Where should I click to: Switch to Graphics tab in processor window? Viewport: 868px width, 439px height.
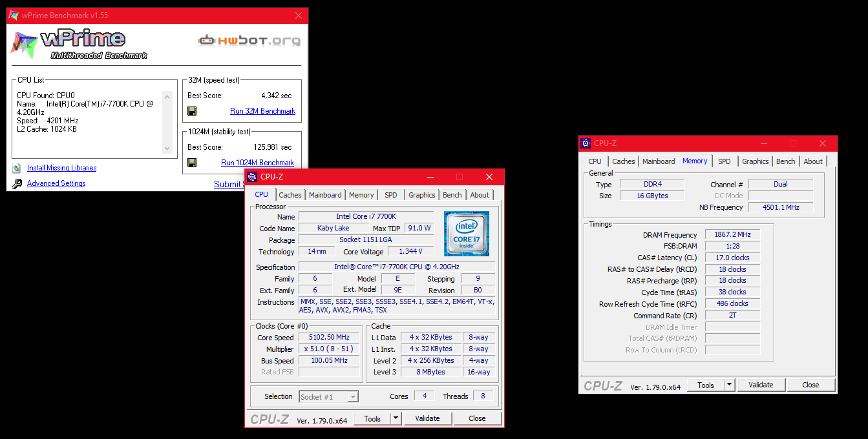(422, 195)
